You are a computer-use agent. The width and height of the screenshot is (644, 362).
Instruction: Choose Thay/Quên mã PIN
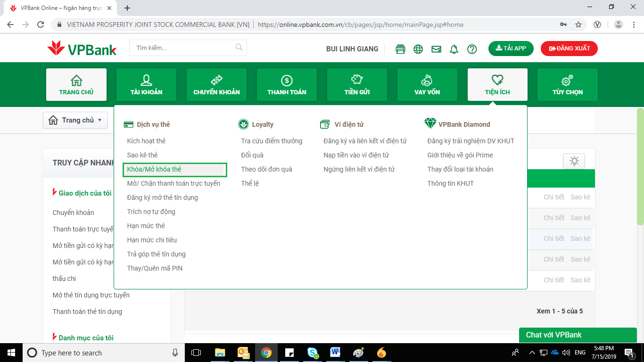click(155, 268)
